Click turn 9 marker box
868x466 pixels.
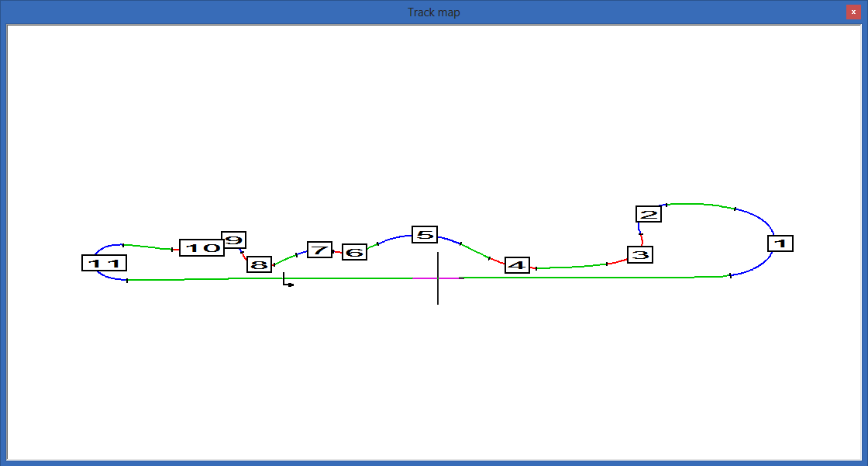pyautogui.click(x=233, y=240)
